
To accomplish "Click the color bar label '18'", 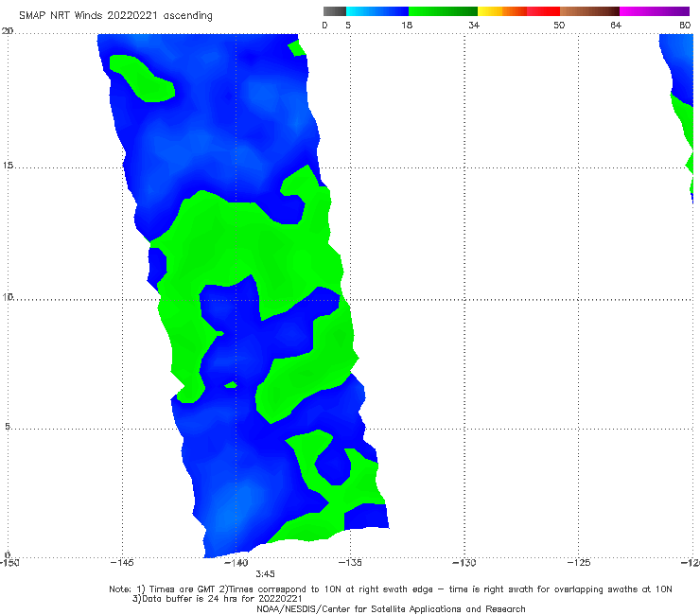I will (x=407, y=25).
